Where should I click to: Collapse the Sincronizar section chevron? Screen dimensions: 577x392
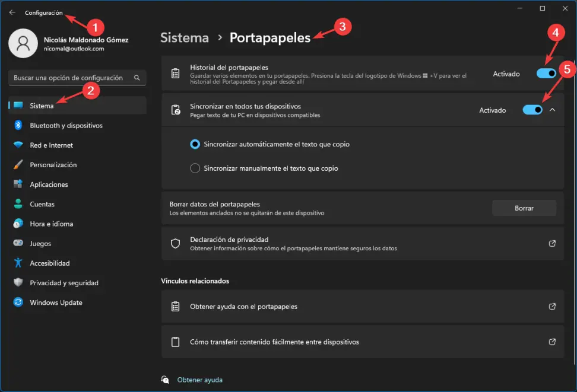click(552, 110)
